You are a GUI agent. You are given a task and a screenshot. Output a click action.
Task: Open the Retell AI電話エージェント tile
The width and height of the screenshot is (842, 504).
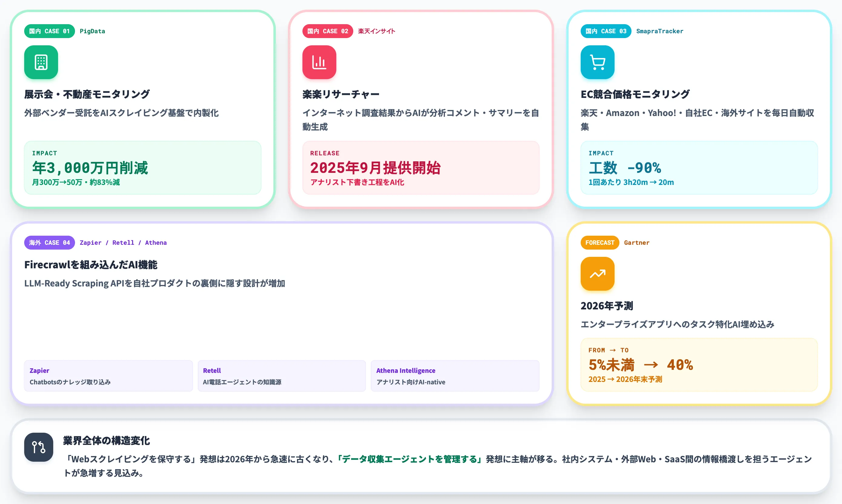pyautogui.click(x=282, y=376)
